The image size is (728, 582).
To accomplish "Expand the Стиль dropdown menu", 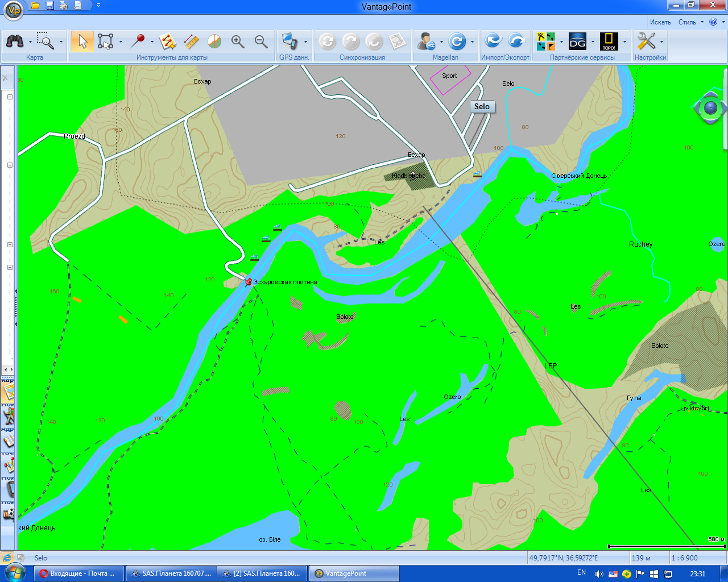I will (x=690, y=22).
